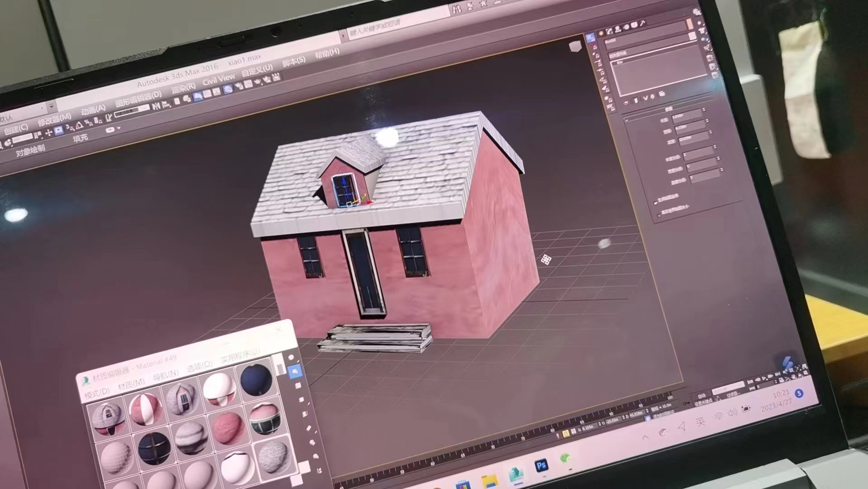This screenshot has width=868, height=489.
Task: Click the pin stack icon
Action: (626, 103)
